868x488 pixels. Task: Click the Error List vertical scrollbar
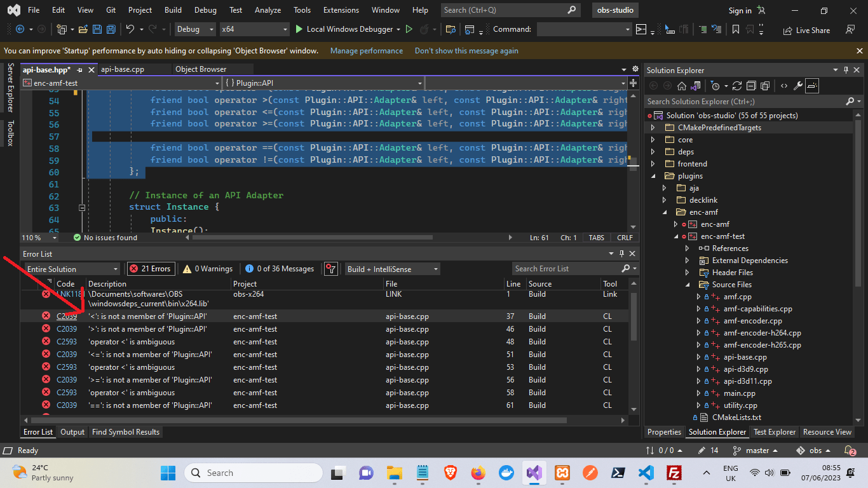(x=634, y=316)
